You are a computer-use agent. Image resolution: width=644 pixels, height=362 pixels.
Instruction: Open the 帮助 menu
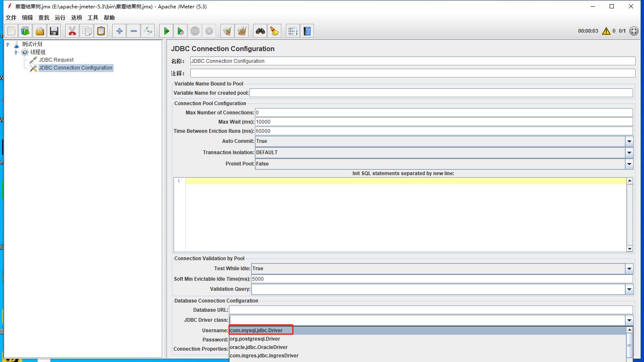click(x=109, y=18)
